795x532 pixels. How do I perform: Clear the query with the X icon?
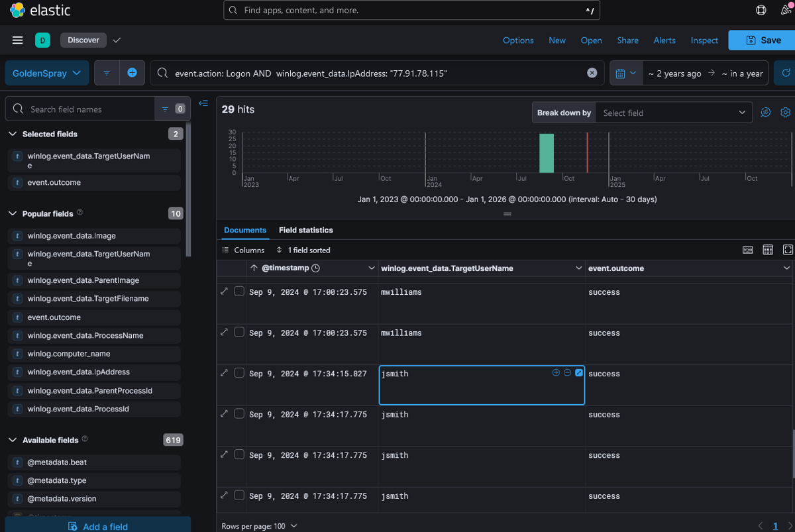[x=592, y=73]
